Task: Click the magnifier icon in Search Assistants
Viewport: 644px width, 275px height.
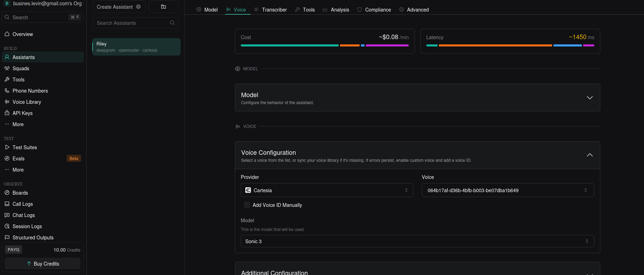Action: [172, 23]
